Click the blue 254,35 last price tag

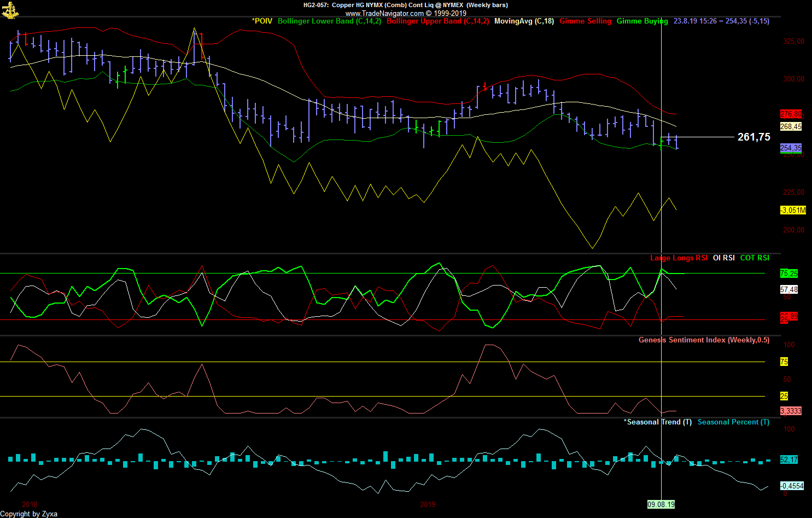pyautogui.click(x=791, y=148)
